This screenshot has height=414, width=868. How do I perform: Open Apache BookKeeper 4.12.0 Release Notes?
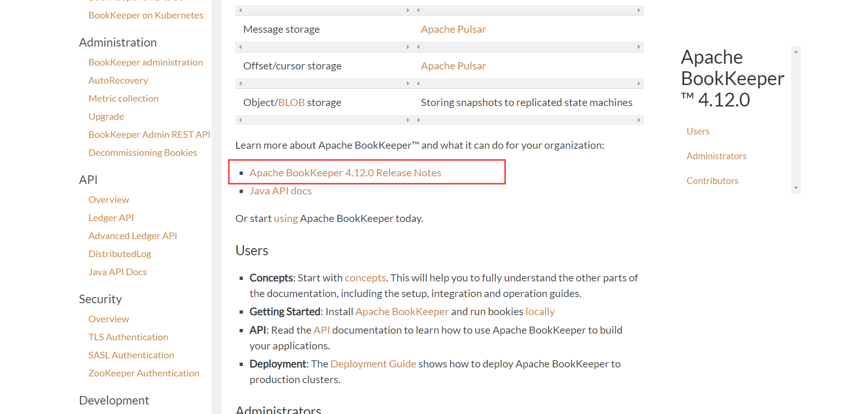click(345, 173)
